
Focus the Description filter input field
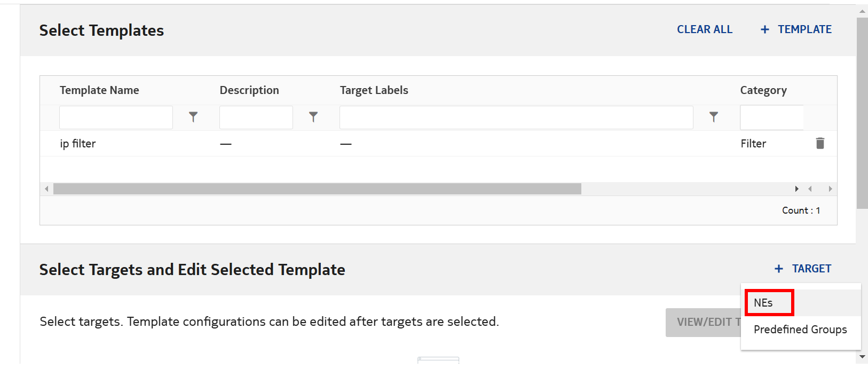(256, 118)
